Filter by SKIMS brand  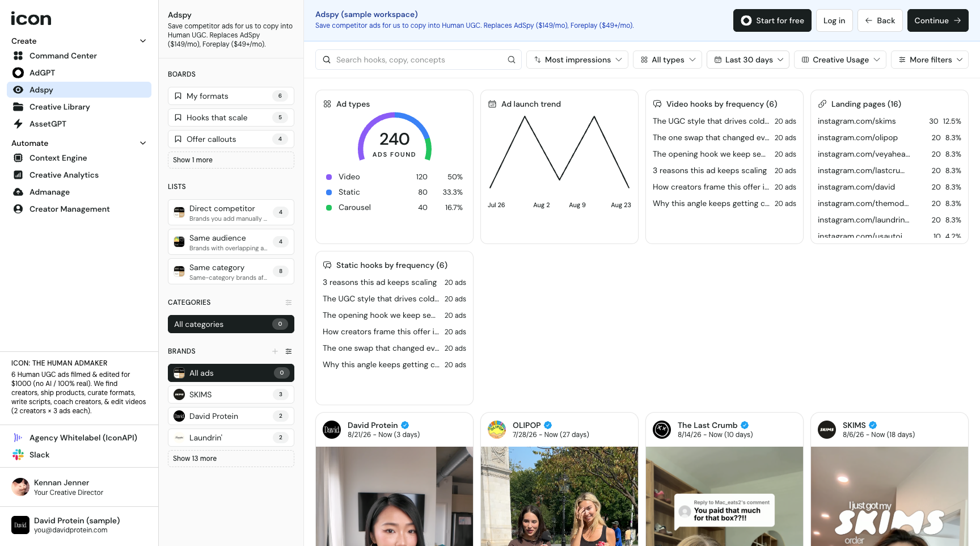[x=231, y=394]
